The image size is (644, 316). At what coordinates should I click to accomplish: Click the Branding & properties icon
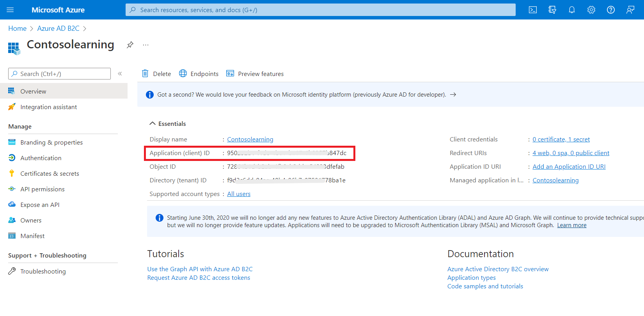coord(12,142)
